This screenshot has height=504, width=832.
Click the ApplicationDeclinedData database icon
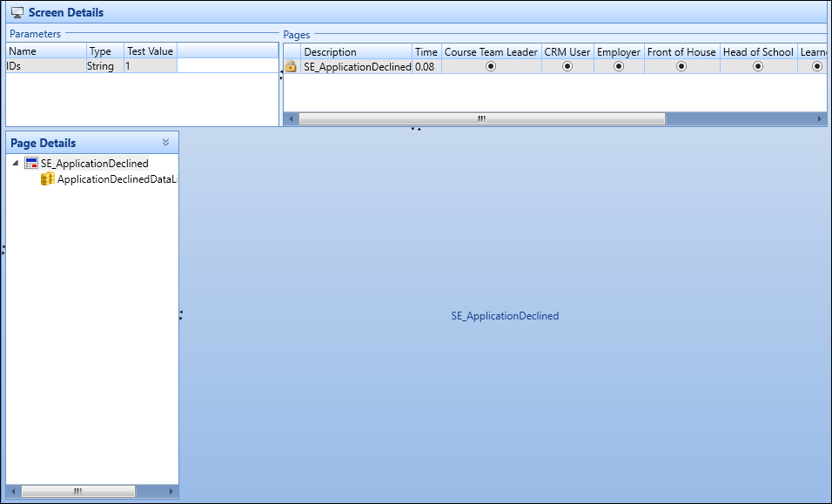point(48,179)
